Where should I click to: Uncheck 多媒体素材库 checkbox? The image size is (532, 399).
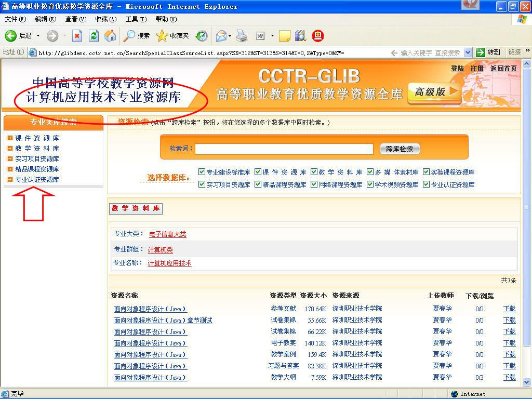(x=370, y=171)
